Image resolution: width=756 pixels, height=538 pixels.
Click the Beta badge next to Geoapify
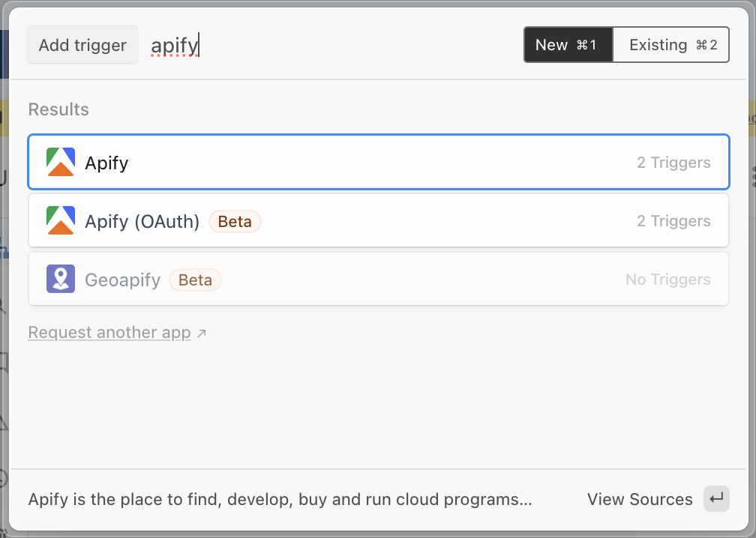[x=195, y=279]
